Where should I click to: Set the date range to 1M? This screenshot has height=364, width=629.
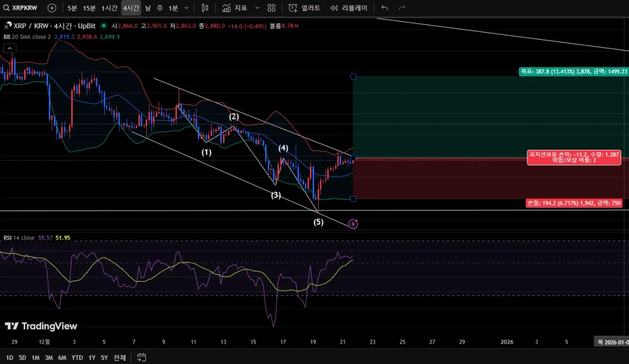pos(36,358)
